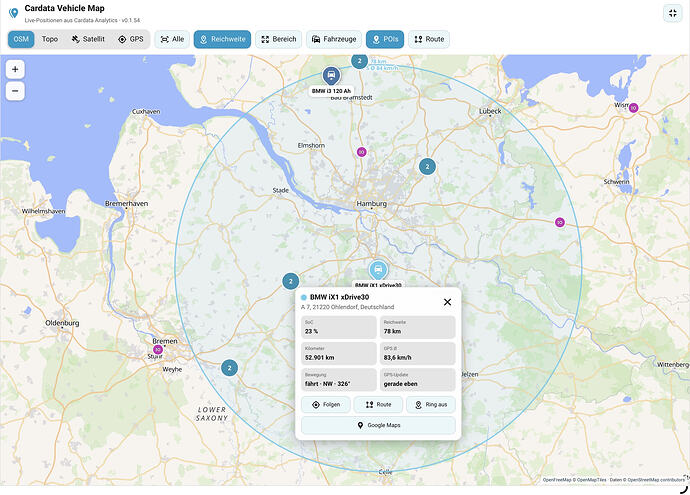The image size is (690, 495).
Task: Close the BMW iX1 xDrive30 popup
Action: click(x=447, y=302)
